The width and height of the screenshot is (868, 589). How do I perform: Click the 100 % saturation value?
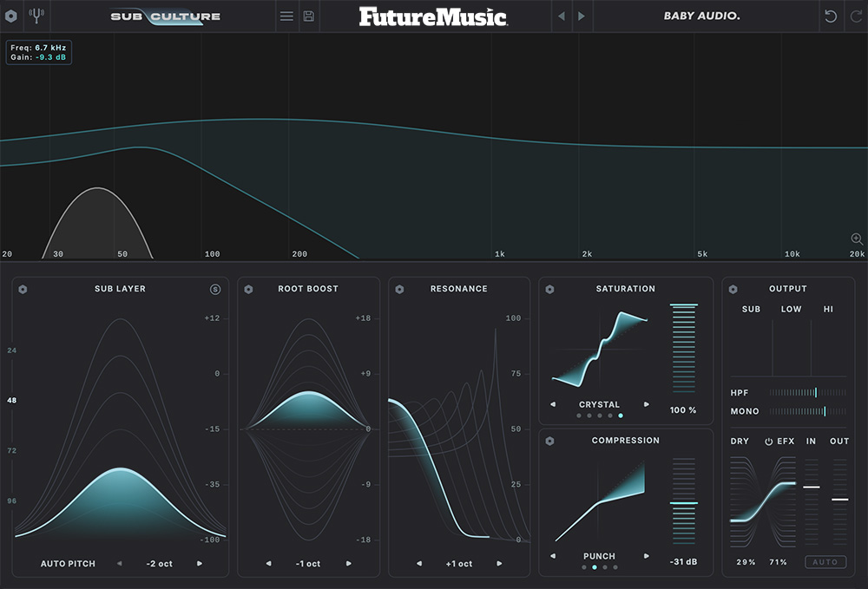coord(683,409)
